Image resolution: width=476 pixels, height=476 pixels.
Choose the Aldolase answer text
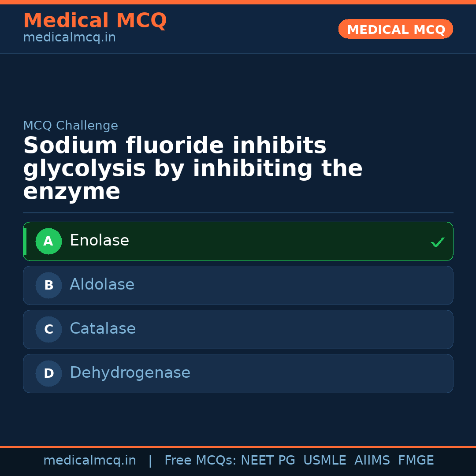[x=102, y=285]
